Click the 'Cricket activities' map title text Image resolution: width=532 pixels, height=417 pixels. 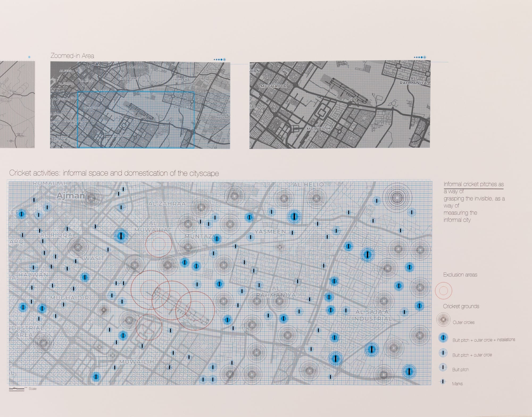(114, 173)
